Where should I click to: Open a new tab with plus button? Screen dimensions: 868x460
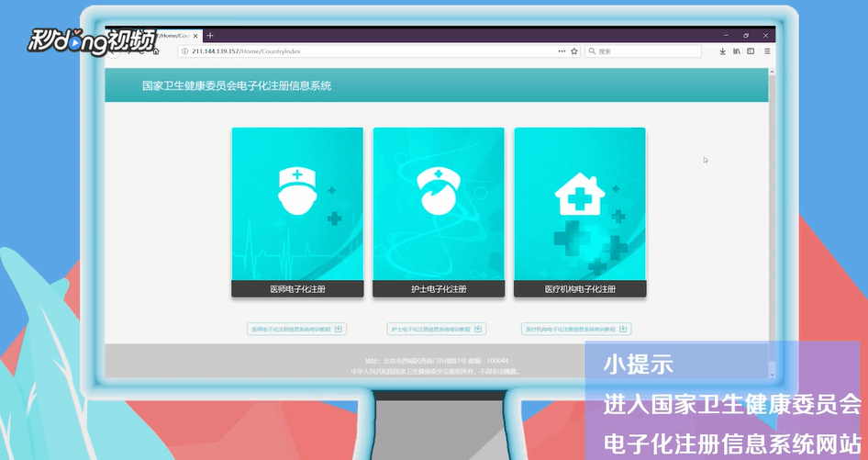coord(210,36)
